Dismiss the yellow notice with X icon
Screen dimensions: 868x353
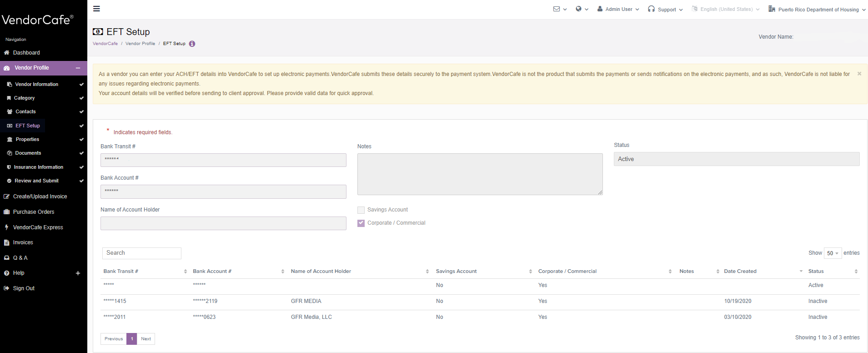click(x=859, y=74)
